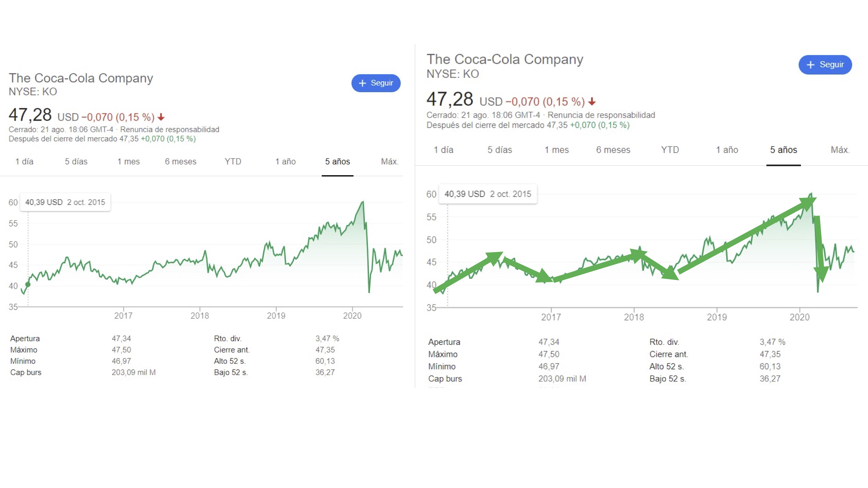Click 'Renuncia de responsabilidad' link in right panel

[x=601, y=115]
